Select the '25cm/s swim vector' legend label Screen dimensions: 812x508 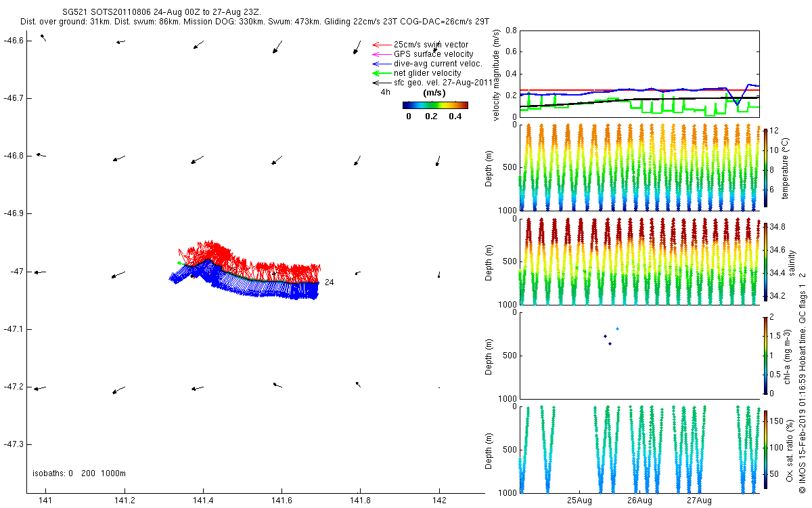[430, 45]
